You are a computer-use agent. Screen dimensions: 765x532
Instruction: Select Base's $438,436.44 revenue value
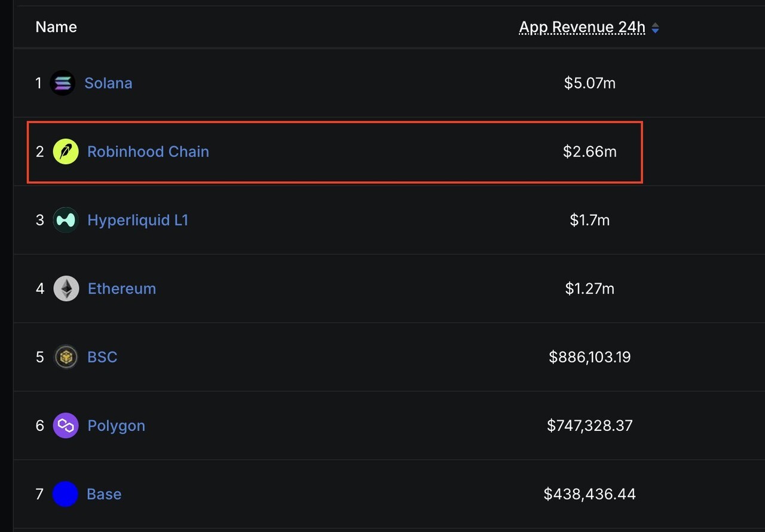[x=590, y=494]
